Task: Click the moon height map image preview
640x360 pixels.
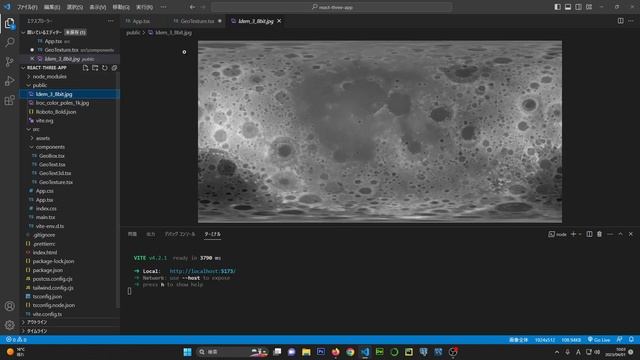Action: point(380,131)
